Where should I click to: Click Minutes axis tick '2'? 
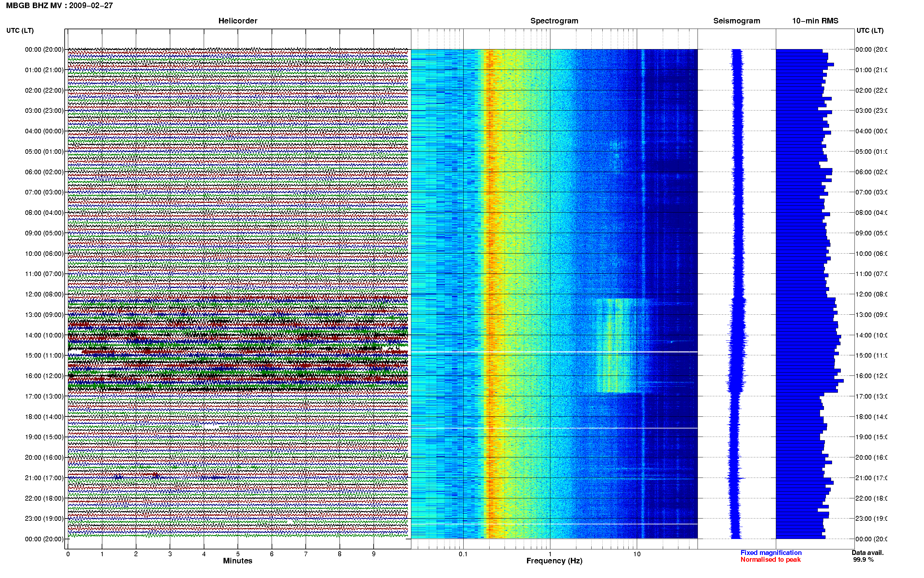tap(136, 554)
